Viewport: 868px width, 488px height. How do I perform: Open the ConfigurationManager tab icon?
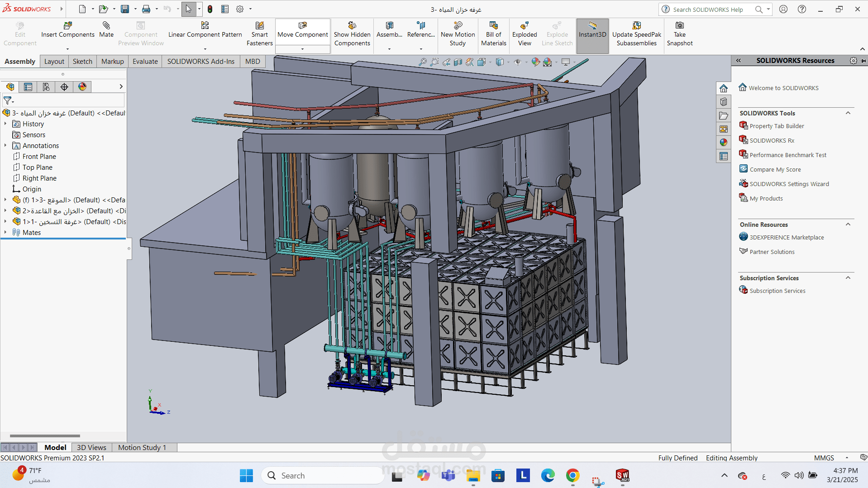click(46, 87)
